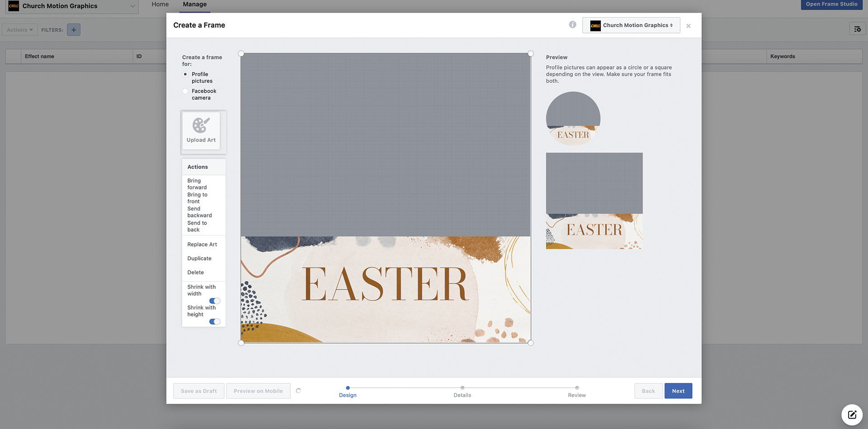Click the top-left resize handle of frame art

[241, 54]
